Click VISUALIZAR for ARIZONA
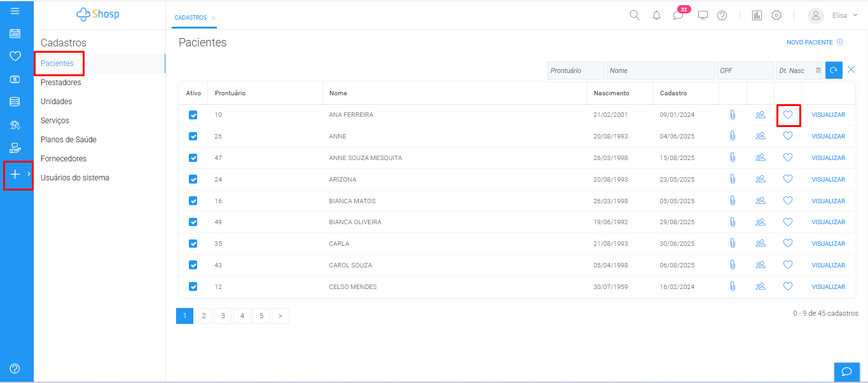Viewport: 868px width, 383px height. [828, 180]
